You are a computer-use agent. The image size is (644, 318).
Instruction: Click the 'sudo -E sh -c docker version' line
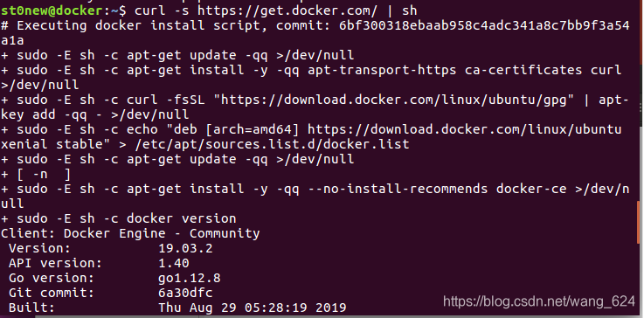pos(118,218)
